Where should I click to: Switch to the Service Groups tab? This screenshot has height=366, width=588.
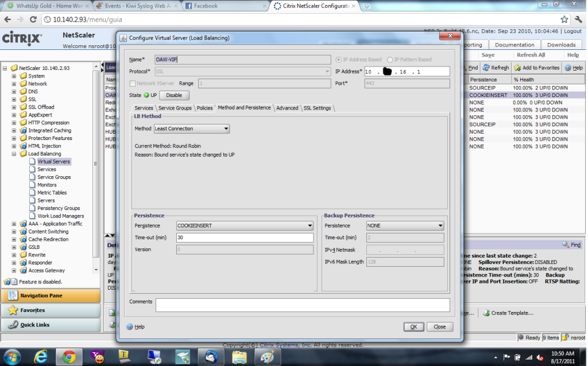point(175,108)
